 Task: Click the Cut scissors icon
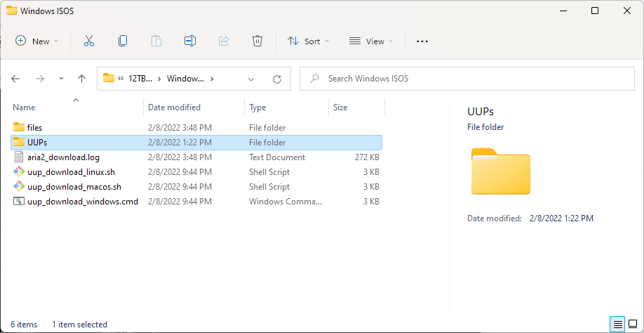click(x=89, y=41)
